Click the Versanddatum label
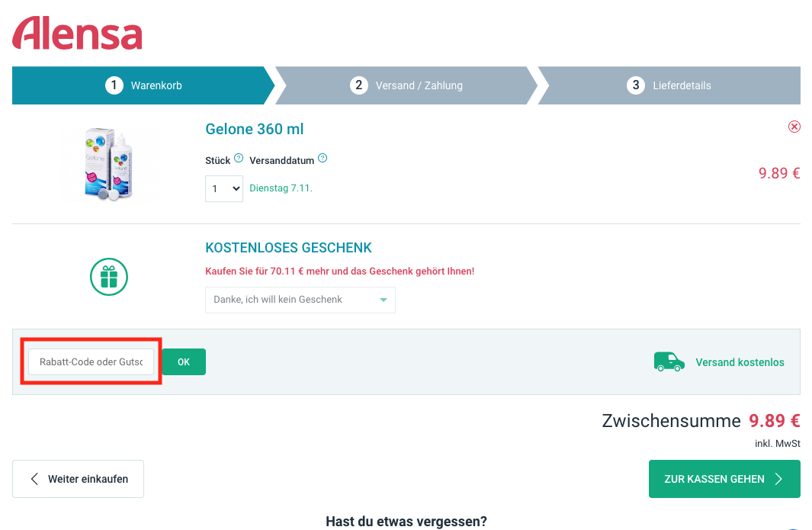Image resolution: width=812 pixels, height=530 pixels. [281, 161]
